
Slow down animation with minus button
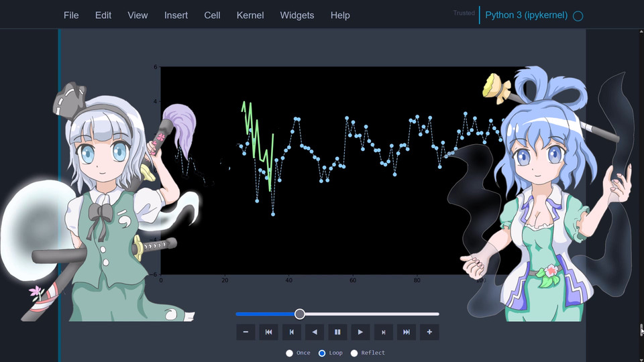(246, 332)
